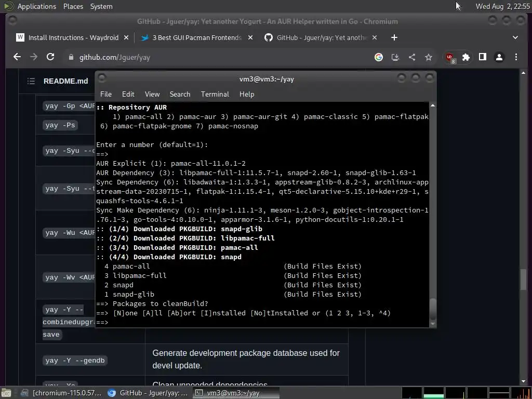Image resolution: width=532 pixels, height=399 pixels.
Task: Bookmark this page with star icon
Action: [429, 57]
